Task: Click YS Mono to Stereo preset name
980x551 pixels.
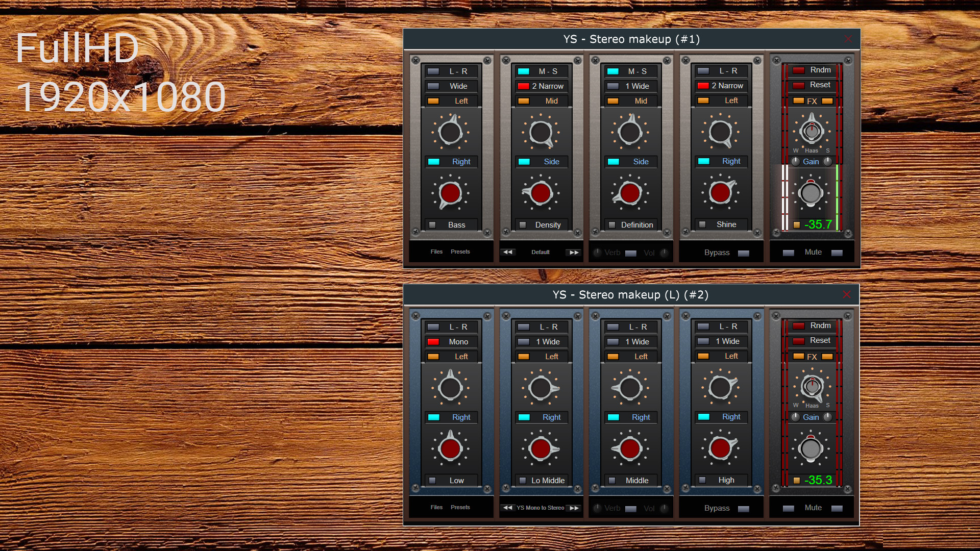Action: click(x=541, y=508)
